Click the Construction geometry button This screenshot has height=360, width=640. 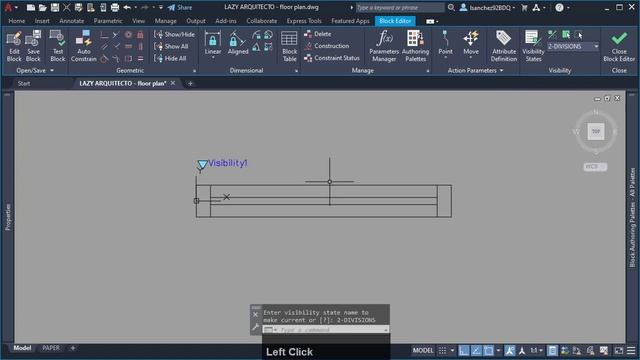tap(327, 46)
